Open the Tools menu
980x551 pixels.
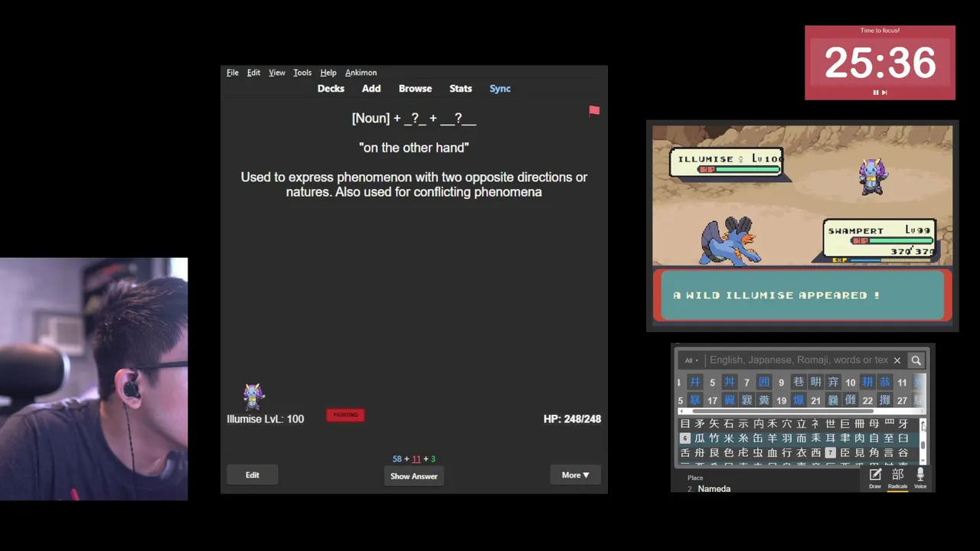(302, 73)
